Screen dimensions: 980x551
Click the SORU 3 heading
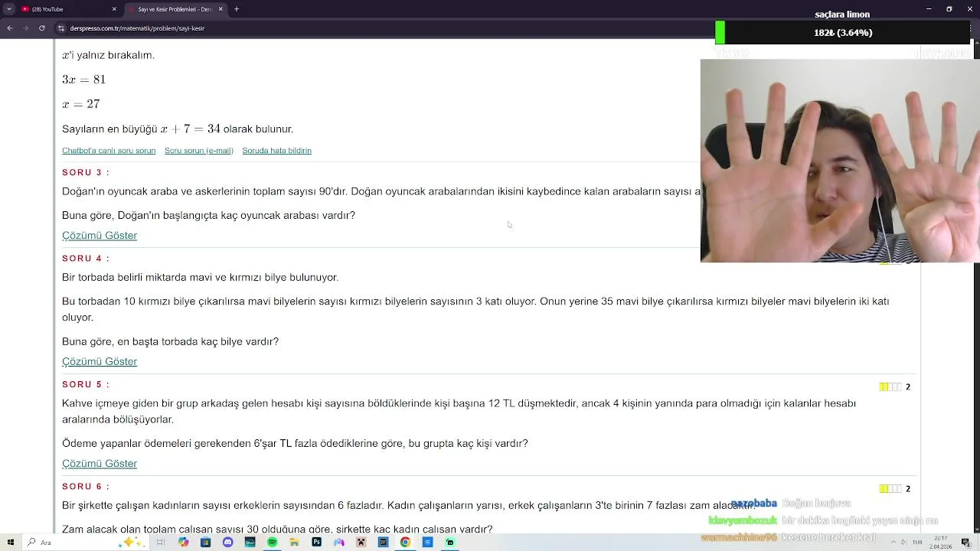click(86, 173)
